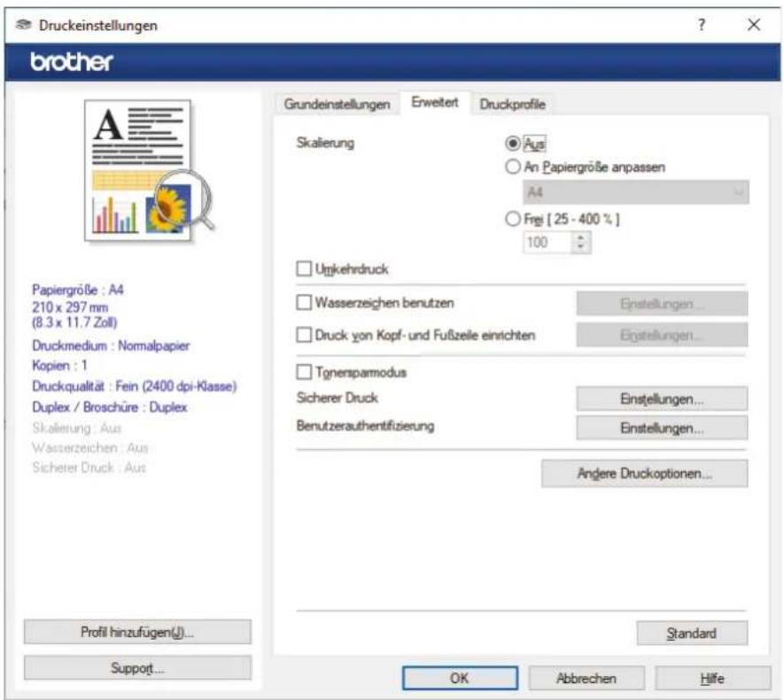Confirm with OK button
Screen dimensions: 783x700
click(x=460, y=678)
